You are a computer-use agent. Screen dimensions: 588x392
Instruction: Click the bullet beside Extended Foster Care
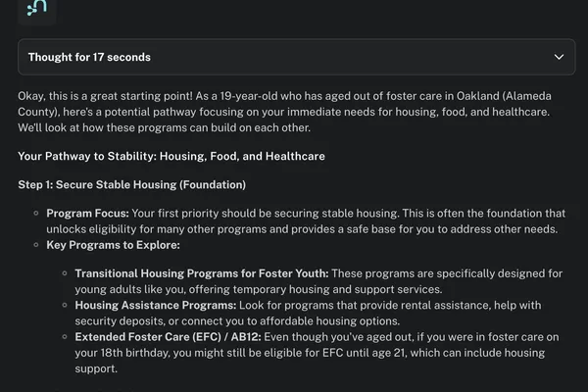pos(65,337)
